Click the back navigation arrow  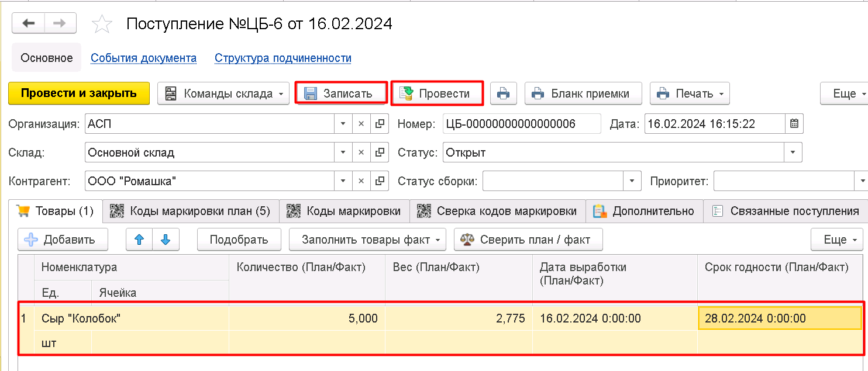coord(29,23)
